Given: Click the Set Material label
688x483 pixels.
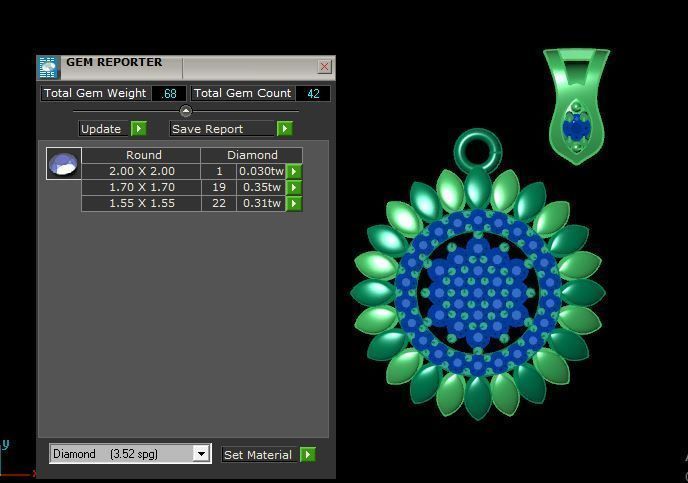Looking at the screenshot, I should (x=258, y=455).
